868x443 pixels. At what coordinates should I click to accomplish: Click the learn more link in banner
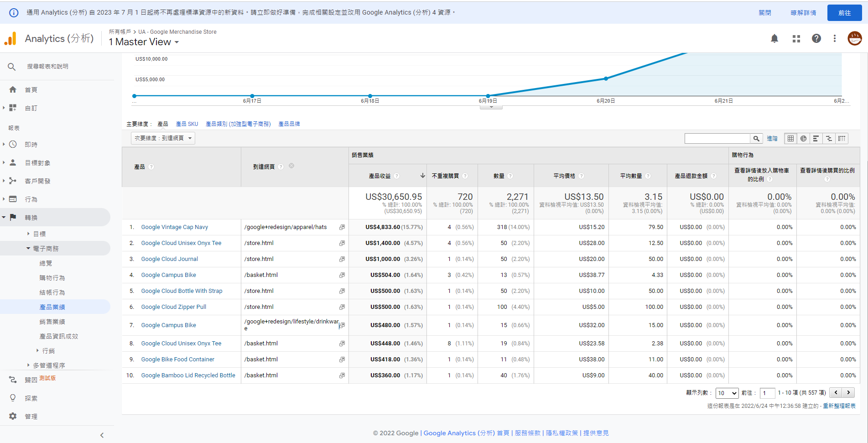(803, 13)
